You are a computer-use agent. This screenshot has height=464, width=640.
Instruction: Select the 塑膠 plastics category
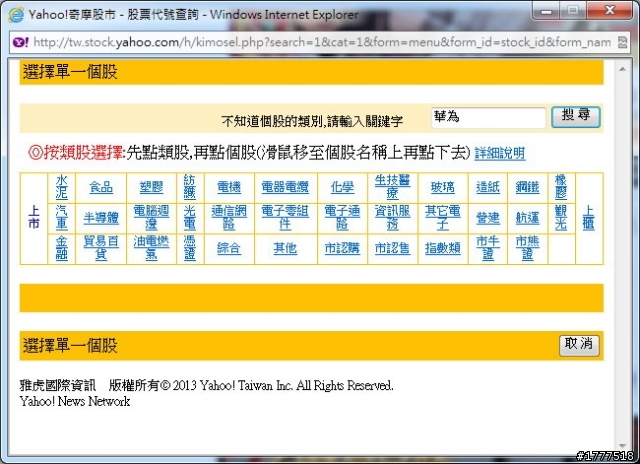(151, 187)
